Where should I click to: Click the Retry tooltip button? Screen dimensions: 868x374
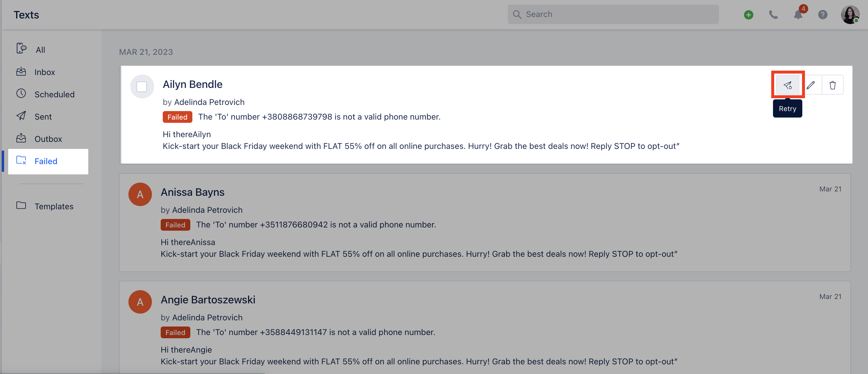pos(788,108)
